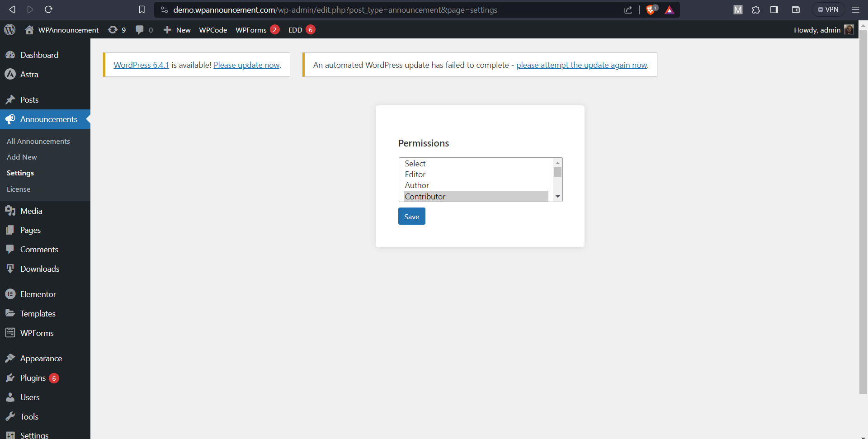Open the Settings submenu under Announcements
868x439 pixels.
(x=20, y=173)
